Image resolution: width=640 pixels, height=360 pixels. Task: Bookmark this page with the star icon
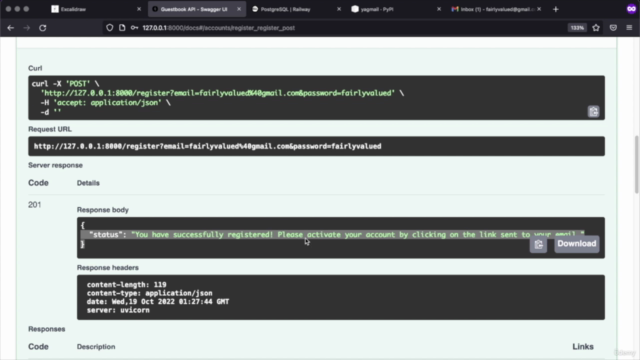point(596,28)
